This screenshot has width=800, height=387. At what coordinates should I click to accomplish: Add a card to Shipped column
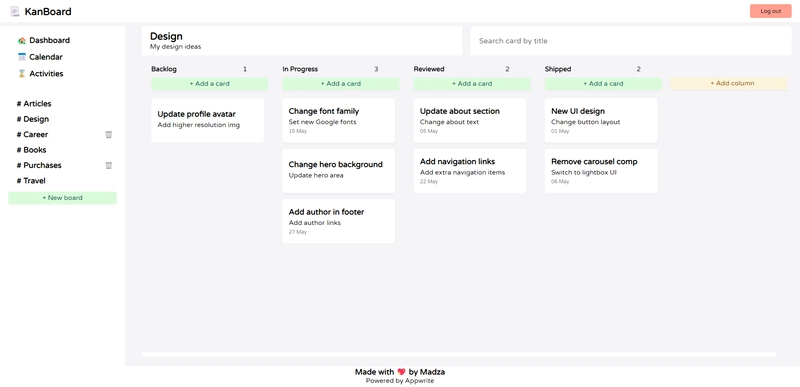pyautogui.click(x=603, y=84)
